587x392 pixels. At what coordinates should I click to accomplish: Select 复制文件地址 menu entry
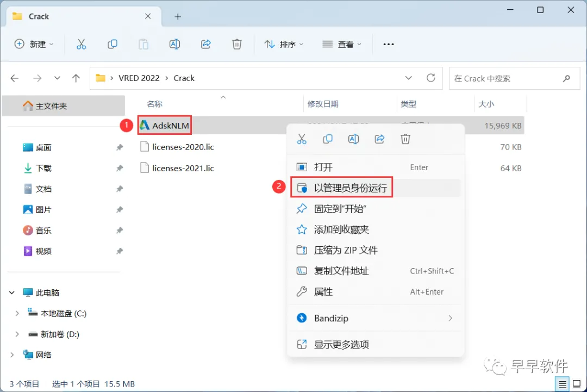376,271
